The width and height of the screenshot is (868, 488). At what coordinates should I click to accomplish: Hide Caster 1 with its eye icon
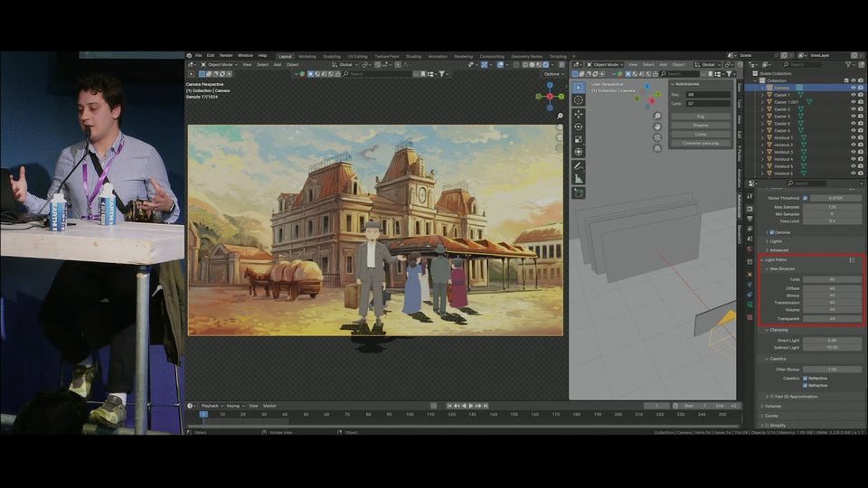pyautogui.click(x=853, y=95)
